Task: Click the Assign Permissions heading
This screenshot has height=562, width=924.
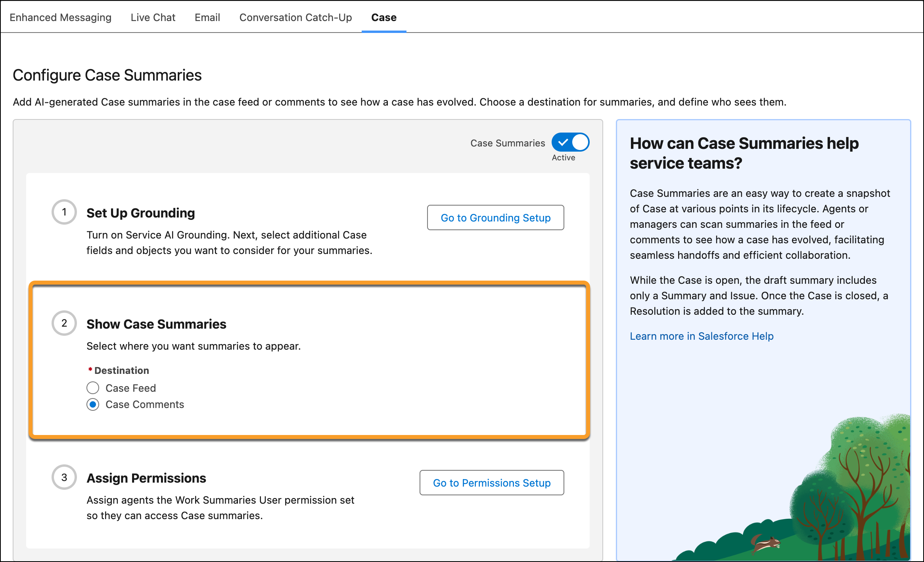Action: coord(146,478)
